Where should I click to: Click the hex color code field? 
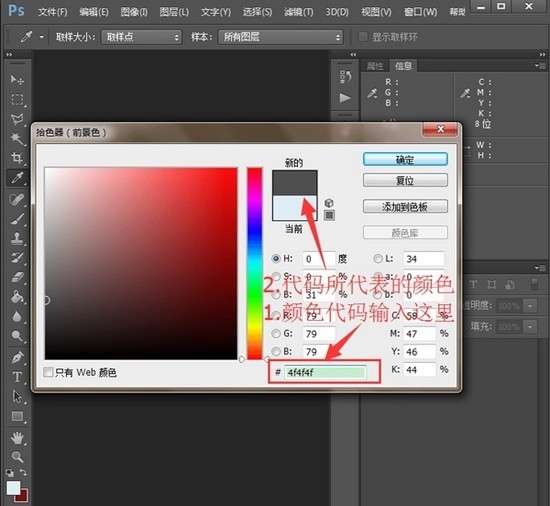(x=325, y=372)
